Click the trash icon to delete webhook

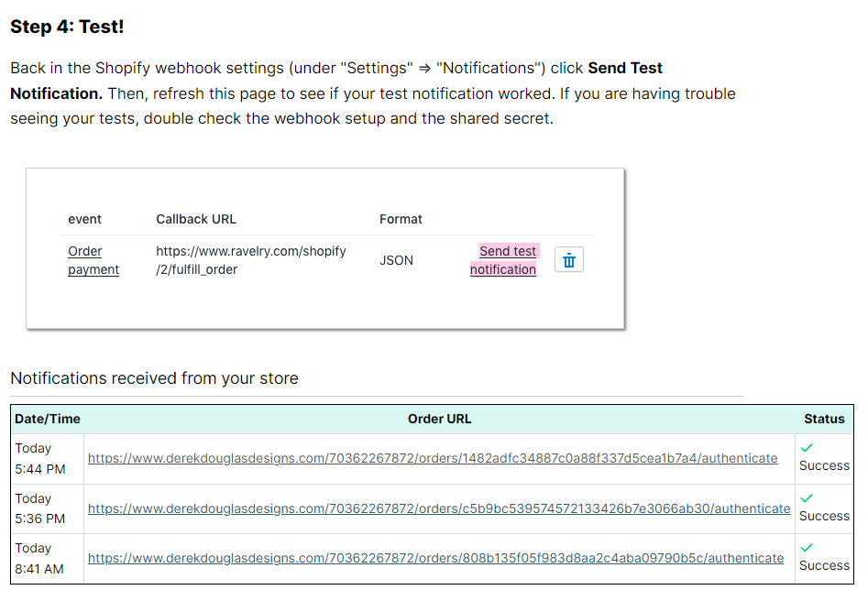click(569, 260)
